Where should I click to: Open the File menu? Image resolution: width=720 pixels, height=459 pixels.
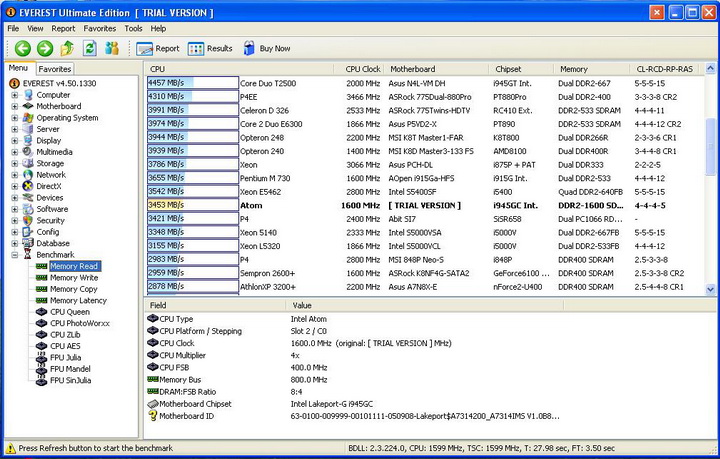[x=13, y=28]
